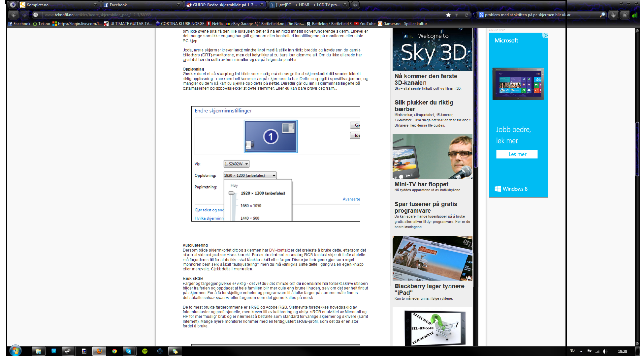Open Spotify from the taskbar

(x=145, y=351)
